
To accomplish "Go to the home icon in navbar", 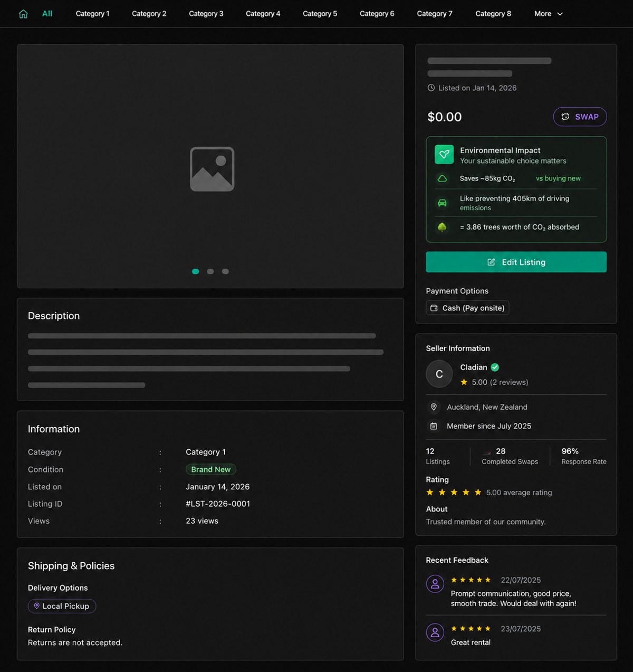I will click(x=23, y=14).
